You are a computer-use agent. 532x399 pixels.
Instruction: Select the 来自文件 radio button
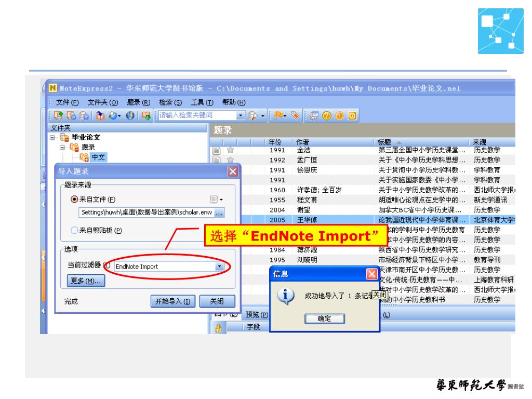tap(74, 199)
